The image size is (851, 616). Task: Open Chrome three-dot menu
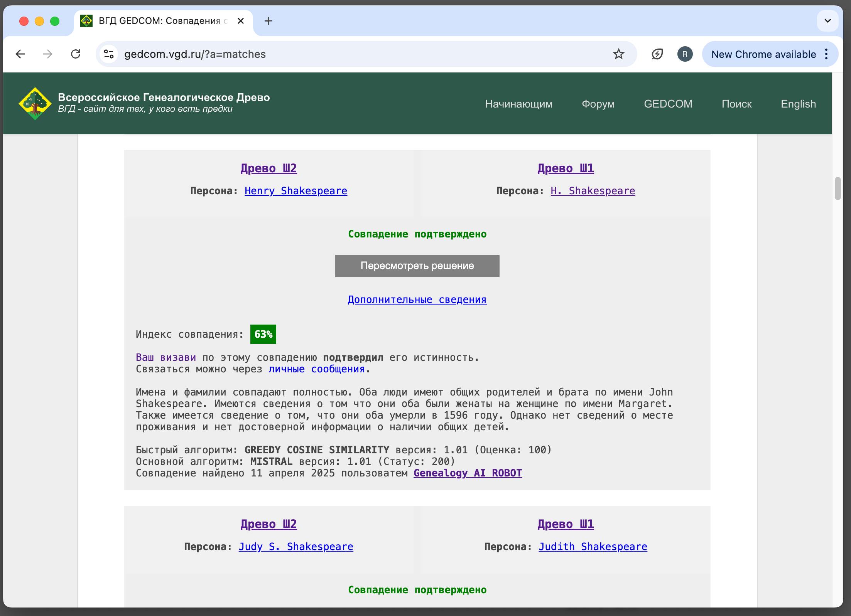click(826, 54)
